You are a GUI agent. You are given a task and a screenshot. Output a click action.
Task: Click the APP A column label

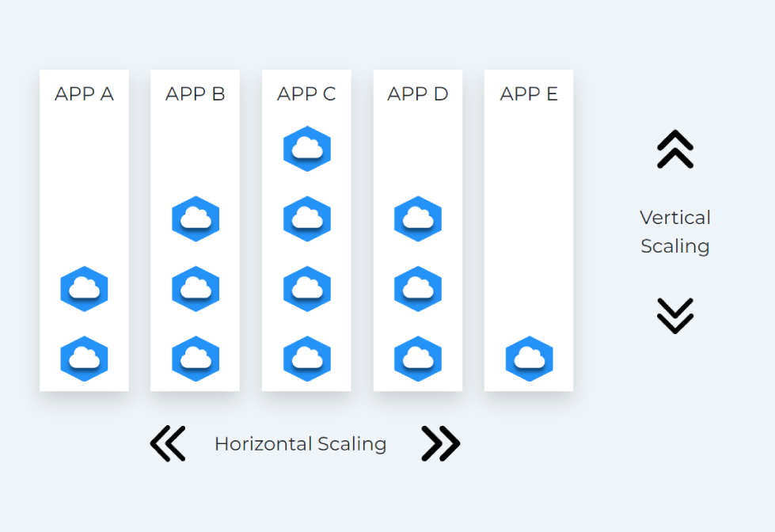pyautogui.click(x=84, y=94)
